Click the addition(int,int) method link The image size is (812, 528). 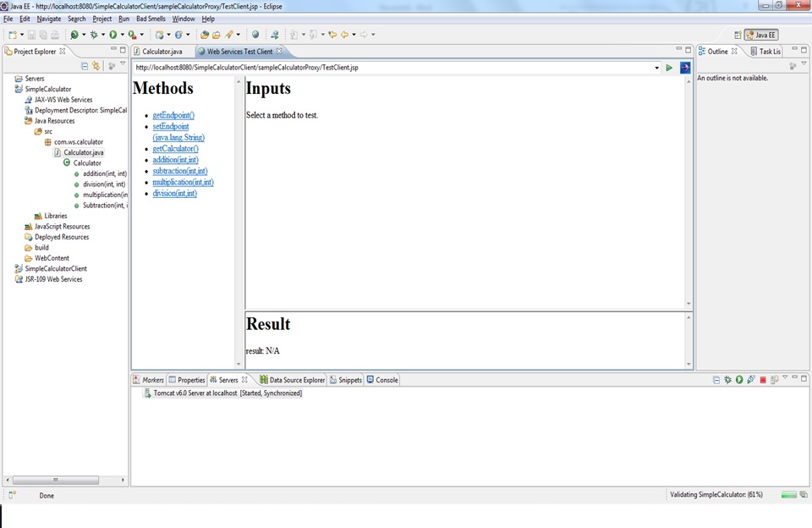(x=175, y=160)
